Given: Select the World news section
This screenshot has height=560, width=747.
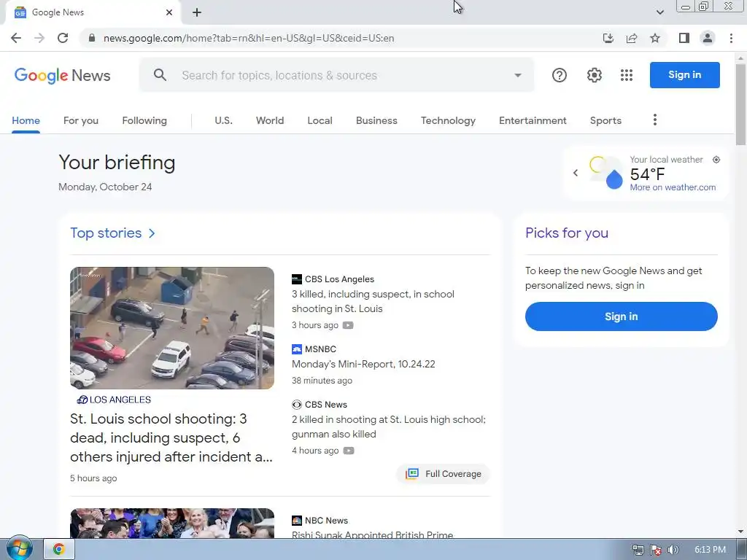Looking at the screenshot, I should (x=270, y=120).
